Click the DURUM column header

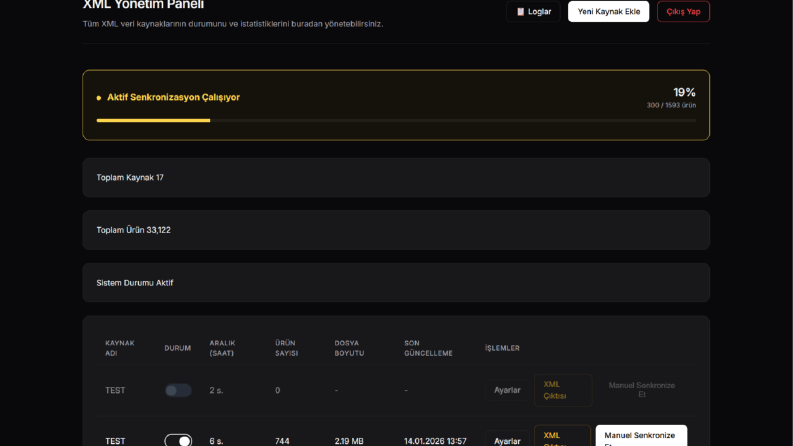coord(178,348)
